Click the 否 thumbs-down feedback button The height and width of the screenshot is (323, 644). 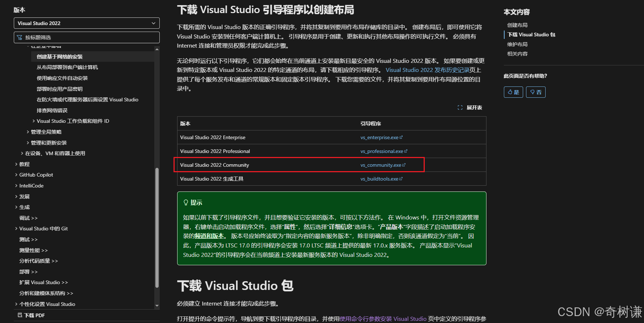536,92
